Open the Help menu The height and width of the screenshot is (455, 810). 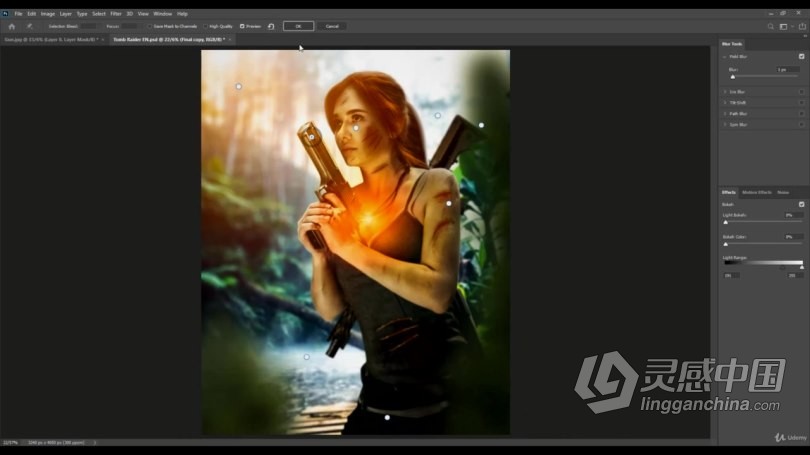[x=182, y=14]
